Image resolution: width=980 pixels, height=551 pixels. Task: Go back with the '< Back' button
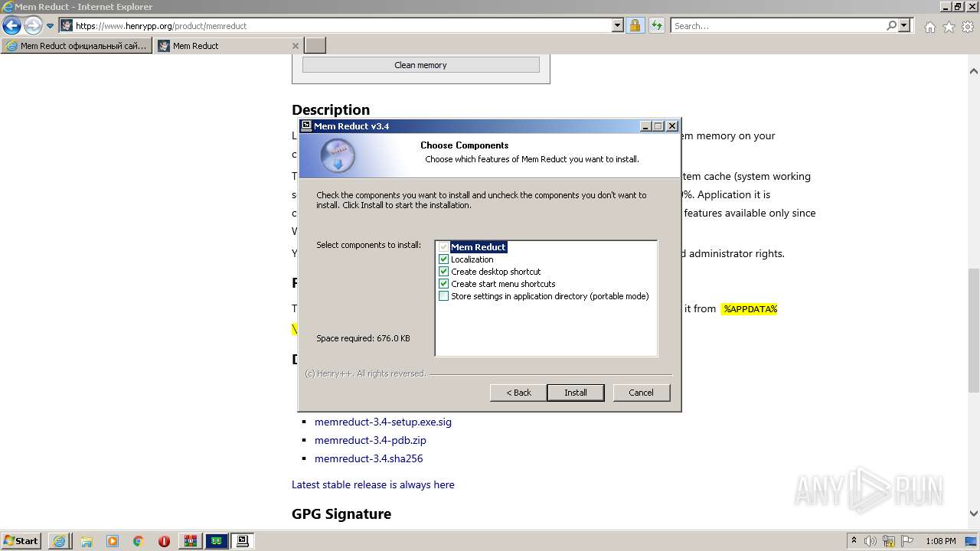(518, 393)
